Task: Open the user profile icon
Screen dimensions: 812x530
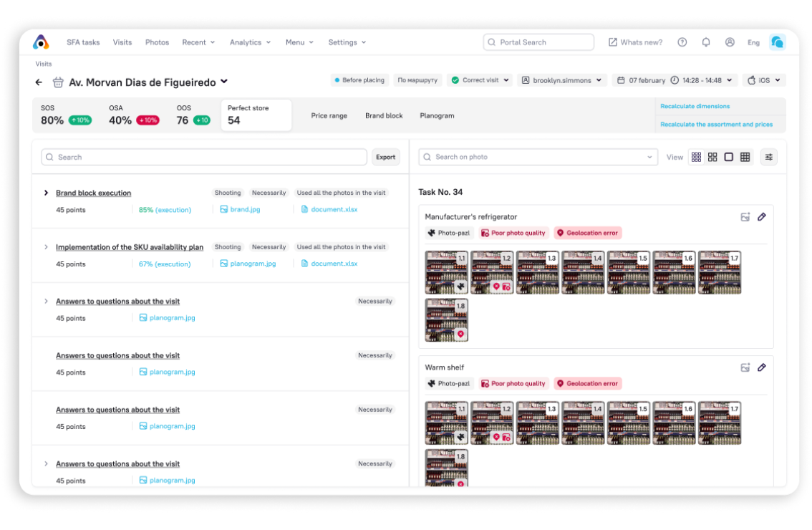Action: (x=730, y=42)
